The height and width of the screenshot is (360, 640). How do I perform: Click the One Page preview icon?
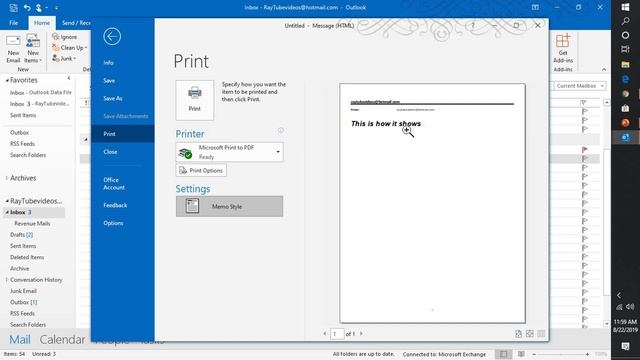pyautogui.click(x=529, y=334)
